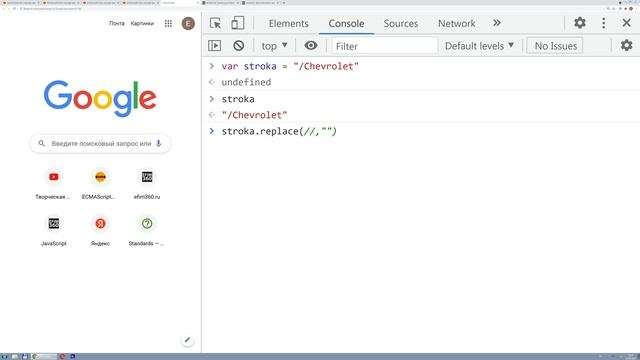Open the YouTube shortcut tile

53,184
